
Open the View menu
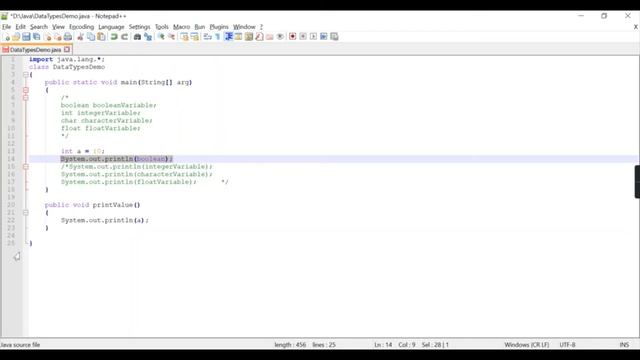(58, 27)
